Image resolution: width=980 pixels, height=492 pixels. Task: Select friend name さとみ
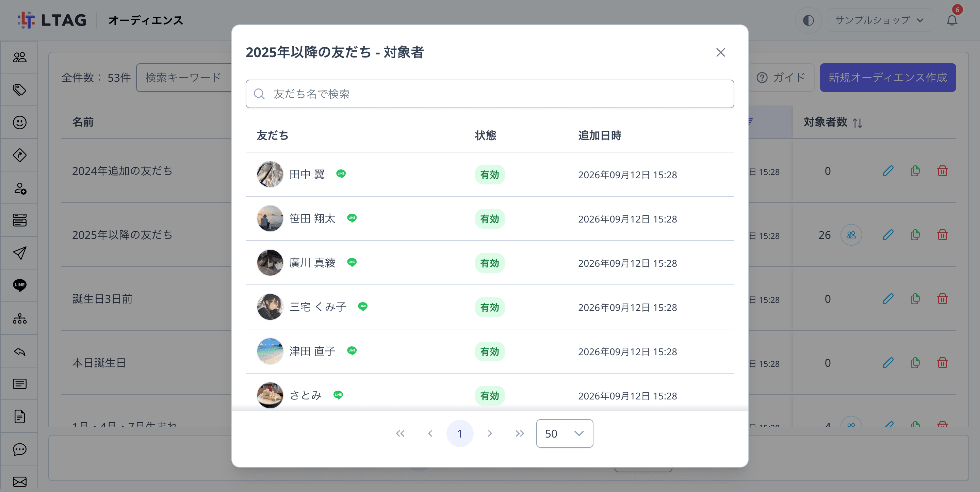(306, 395)
